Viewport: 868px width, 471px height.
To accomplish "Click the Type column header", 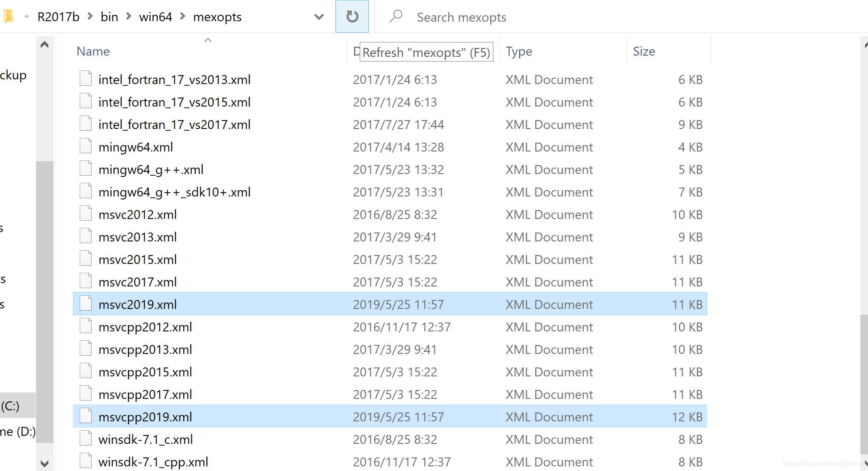I will pyautogui.click(x=518, y=51).
